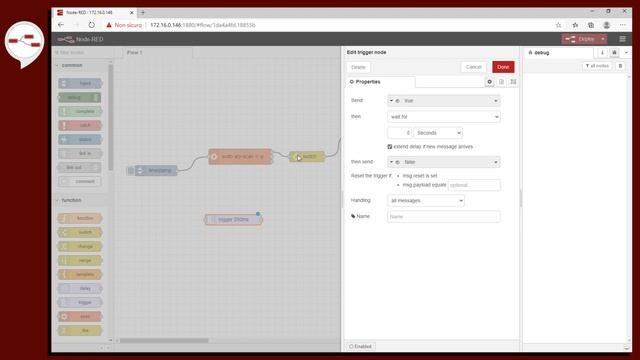Click the Done button
Viewport: 640px width, 360px height.
(503, 67)
